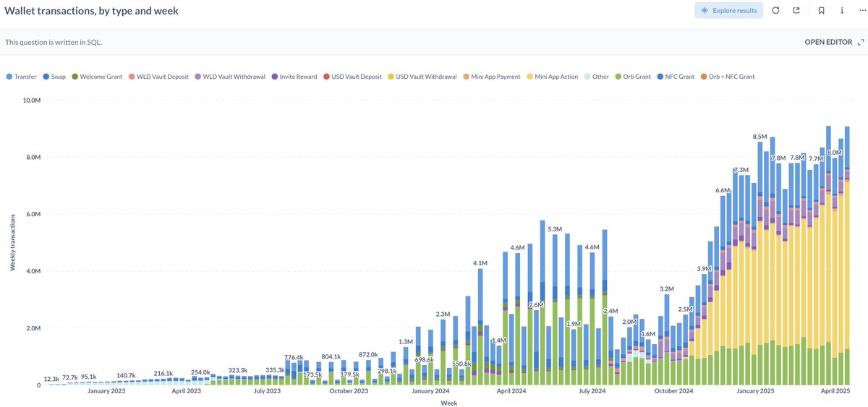Bookmark this question
This screenshot has height=407, width=868.
pos(822,10)
